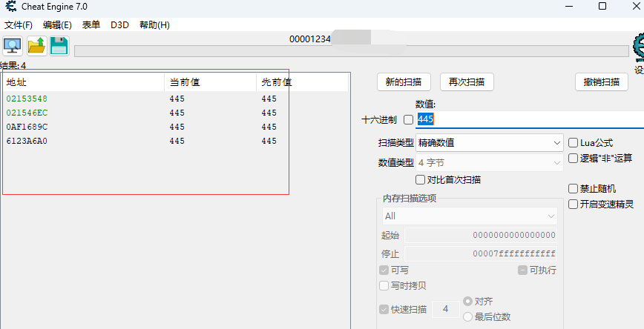Image resolution: width=644 pixels, height=329 pixels.
Task: Minimize the Cheat Engine window
Action: (x=569, y=6)
